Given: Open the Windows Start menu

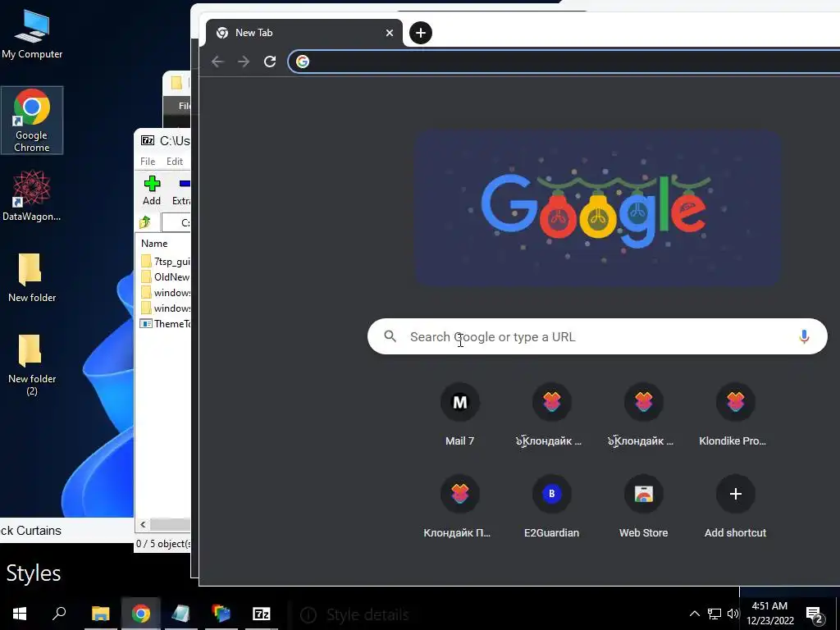Looking at the screenshot, I should click(20, 614).
